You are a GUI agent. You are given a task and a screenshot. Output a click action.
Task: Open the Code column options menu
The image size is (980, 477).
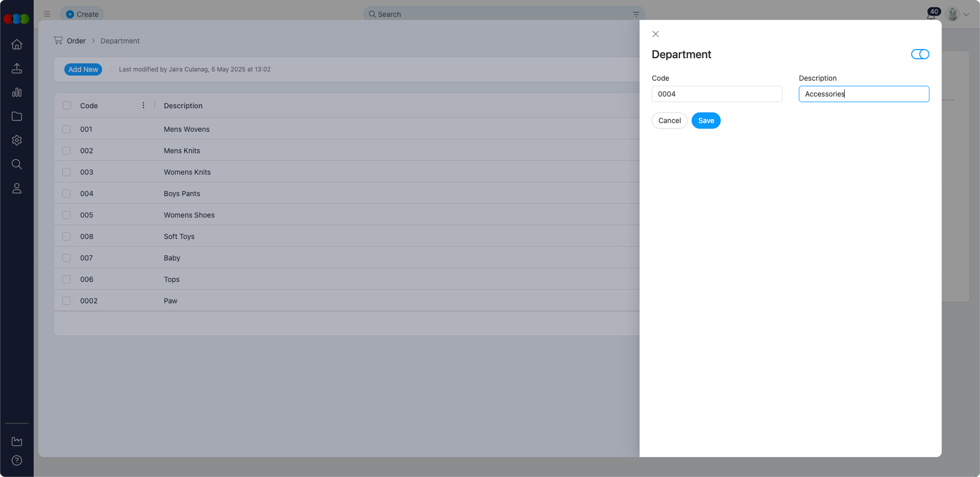(143, 106)
